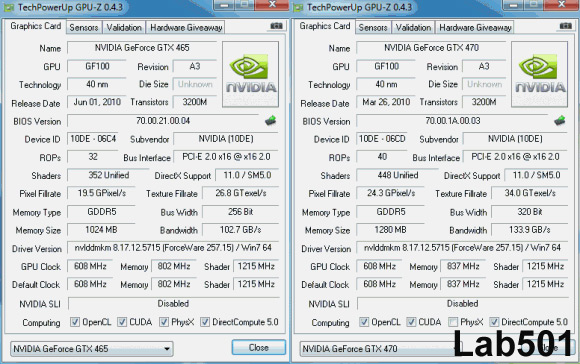580x364 pixels.
Task: Click GPU Clock Memory value 837 MHz
Action: point(463,266)
